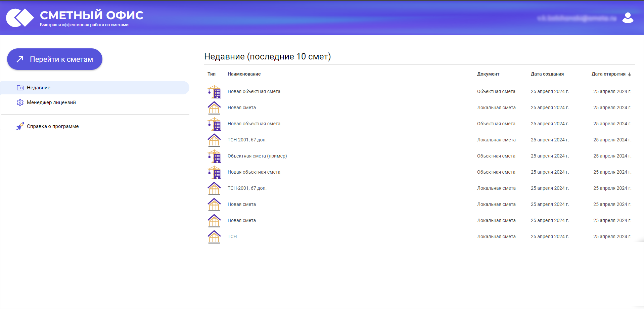The image size is (644, 309).
Task: Click the icon of Объектная смета (пример)
Action: point(214,156)
